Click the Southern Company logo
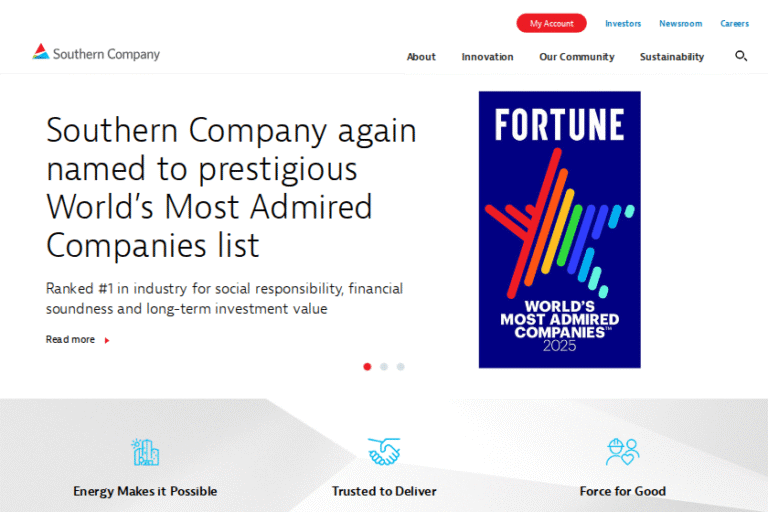Viewport: 768px width, 512px height. pyautogui.click(x=96, y=54)
